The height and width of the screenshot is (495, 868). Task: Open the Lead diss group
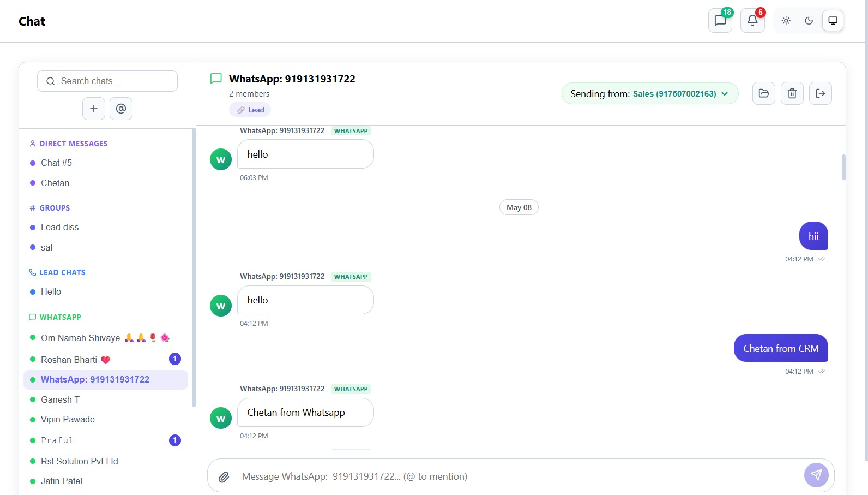click(106, 227)
